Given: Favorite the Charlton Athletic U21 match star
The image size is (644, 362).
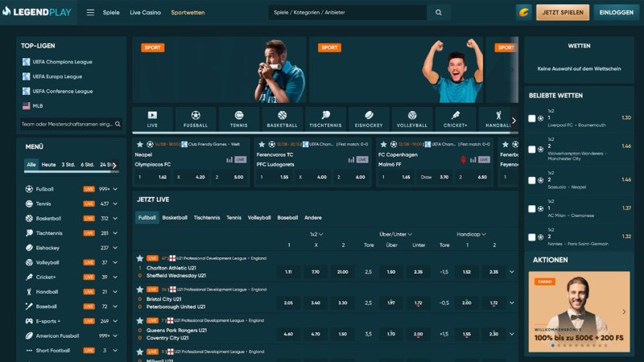Looking at the screenshot, I should tap(140, 258).
